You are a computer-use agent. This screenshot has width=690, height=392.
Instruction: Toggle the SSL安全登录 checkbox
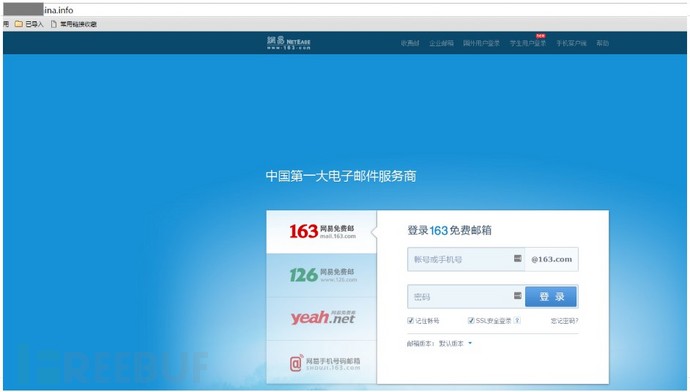(x=470, y=321)
